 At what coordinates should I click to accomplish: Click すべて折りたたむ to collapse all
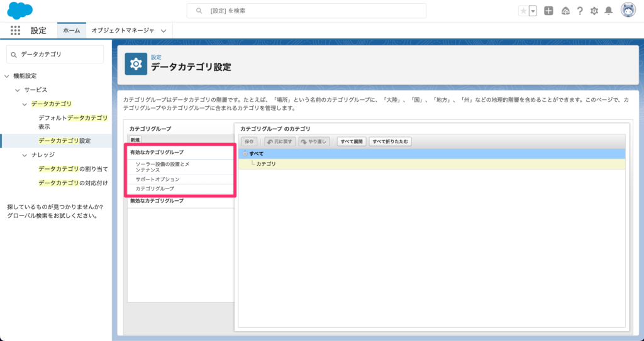pyautogui.click(x=391, y=141)
